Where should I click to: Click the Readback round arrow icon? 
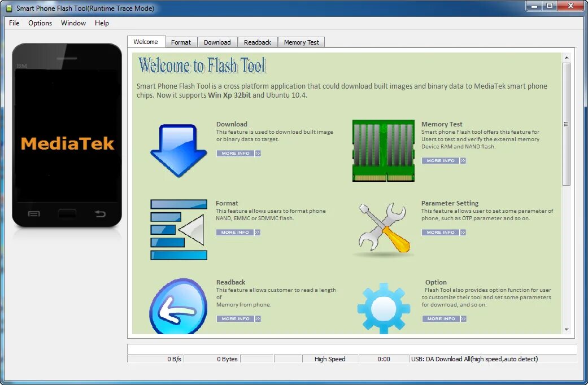click(178, 307)
